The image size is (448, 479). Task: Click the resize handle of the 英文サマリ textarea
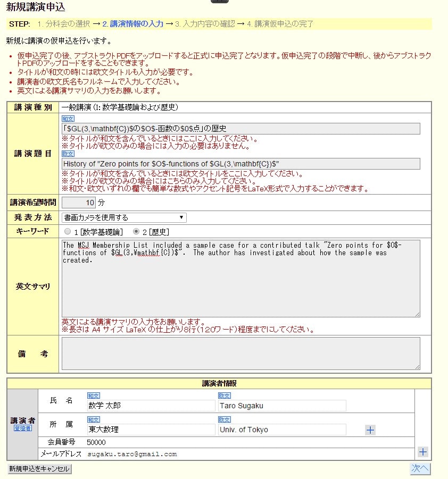pos(417,314)
